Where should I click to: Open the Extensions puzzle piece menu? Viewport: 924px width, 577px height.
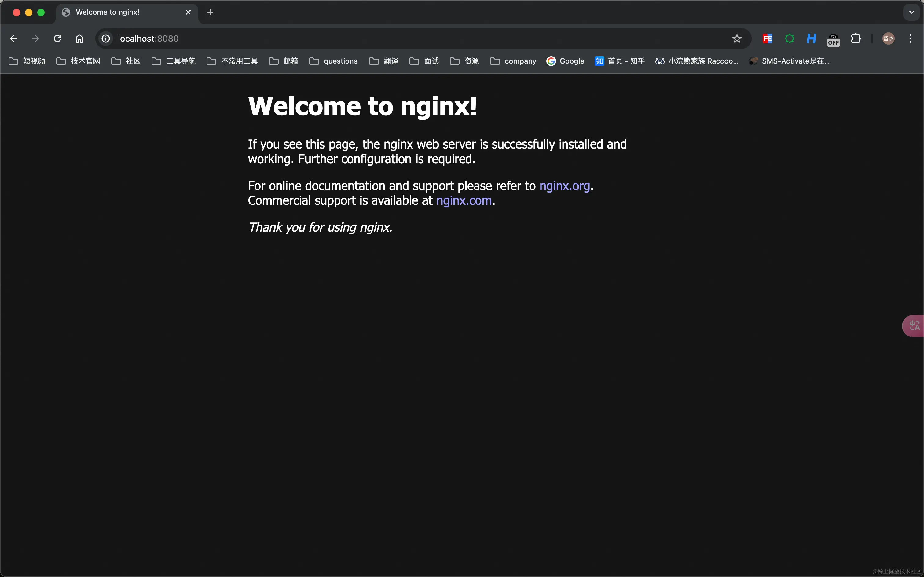(856, 39)
